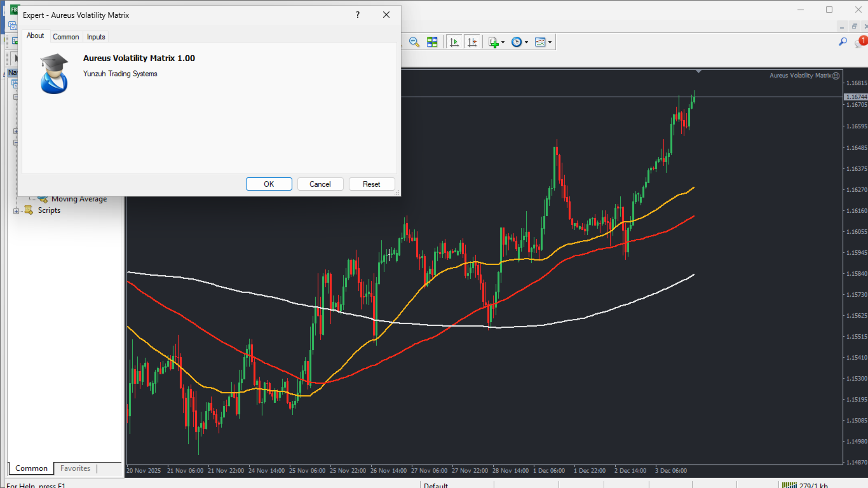Click the Scripts scroll icon
Image resolution: width=868 pixels, height=488 pixels.
pos(29,210)
